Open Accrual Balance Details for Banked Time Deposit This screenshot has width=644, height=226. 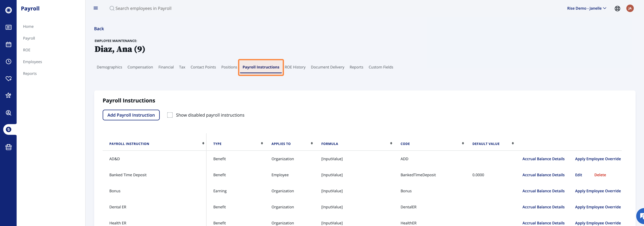click(543, 175)
